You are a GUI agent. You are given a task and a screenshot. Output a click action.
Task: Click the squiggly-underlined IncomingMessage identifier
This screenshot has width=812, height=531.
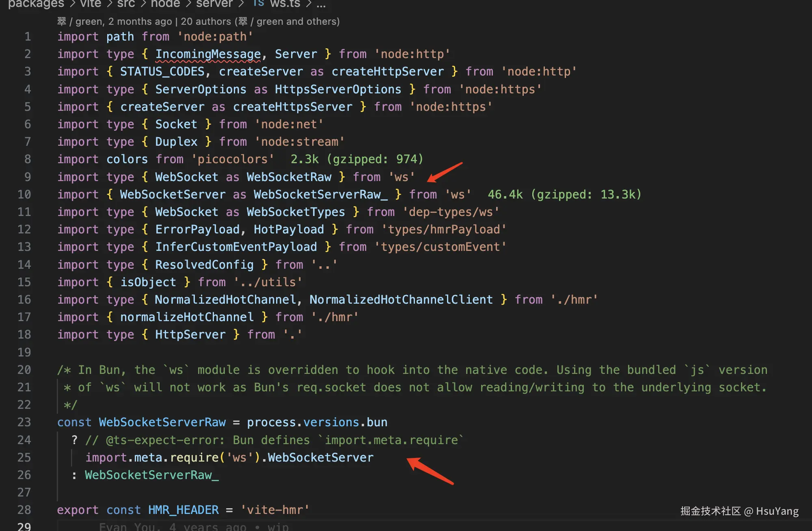[208, 54]
